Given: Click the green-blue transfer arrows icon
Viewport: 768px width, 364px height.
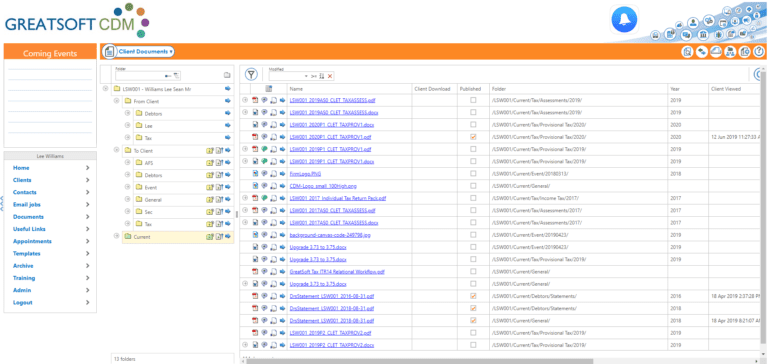Looking at the screenshot, I should [x=702, y=51].
